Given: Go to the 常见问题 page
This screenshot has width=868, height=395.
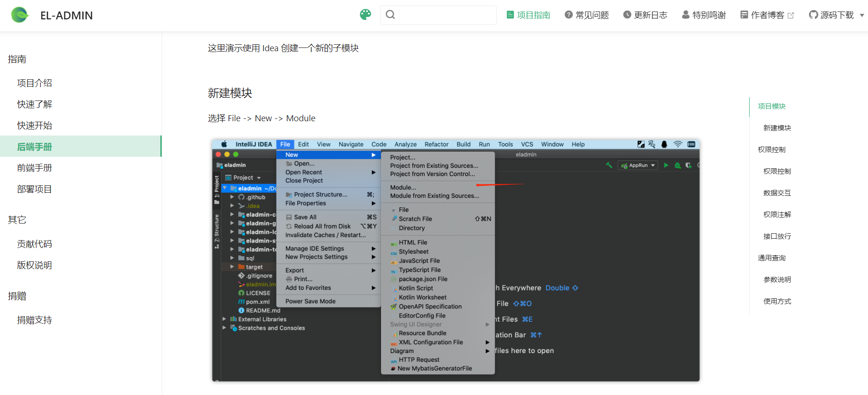Looking at the screenshot, I should 587,15.
